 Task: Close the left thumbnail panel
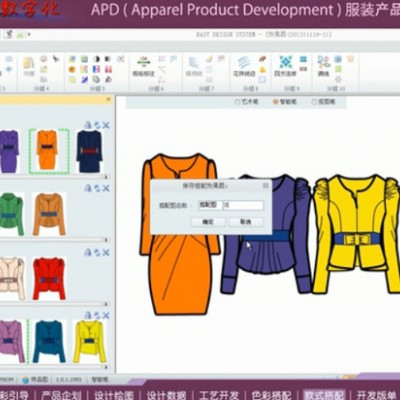coord(108,99)
